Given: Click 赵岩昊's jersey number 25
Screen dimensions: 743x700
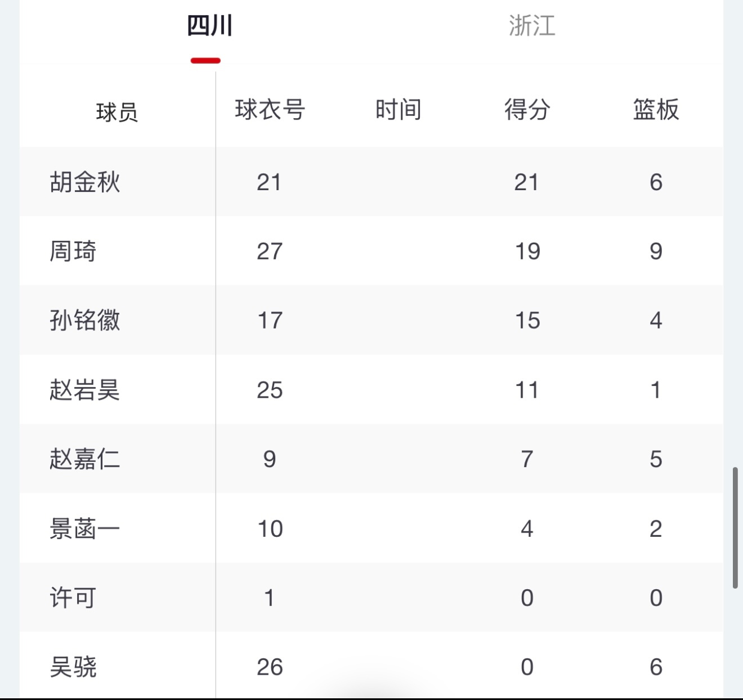Looking at the screenshot, I should tap(270, 390).
